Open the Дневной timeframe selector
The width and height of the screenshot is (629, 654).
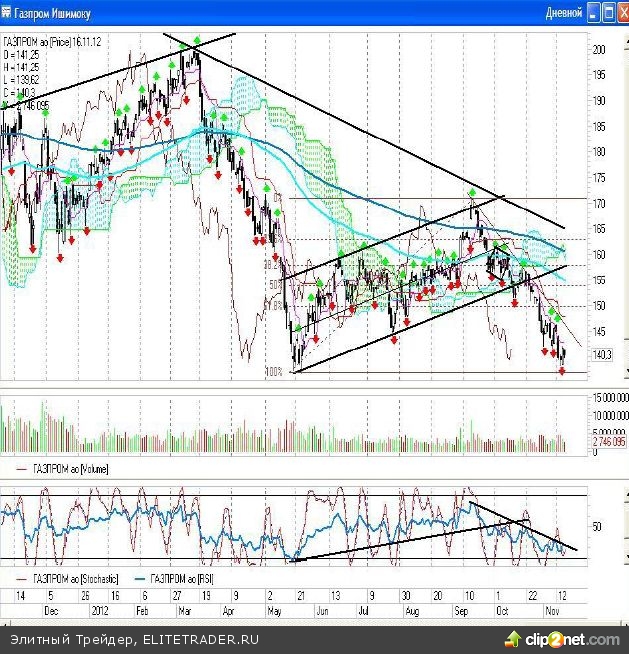[563, 13]
